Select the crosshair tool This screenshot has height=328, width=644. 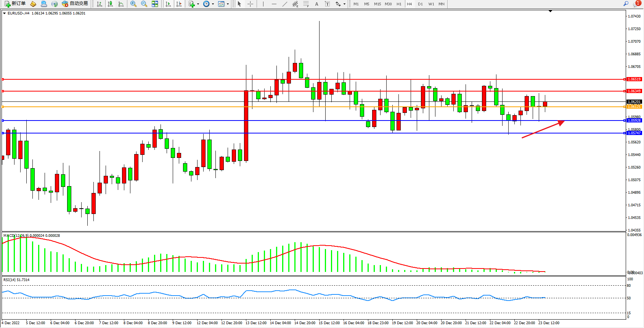point(250,4)
